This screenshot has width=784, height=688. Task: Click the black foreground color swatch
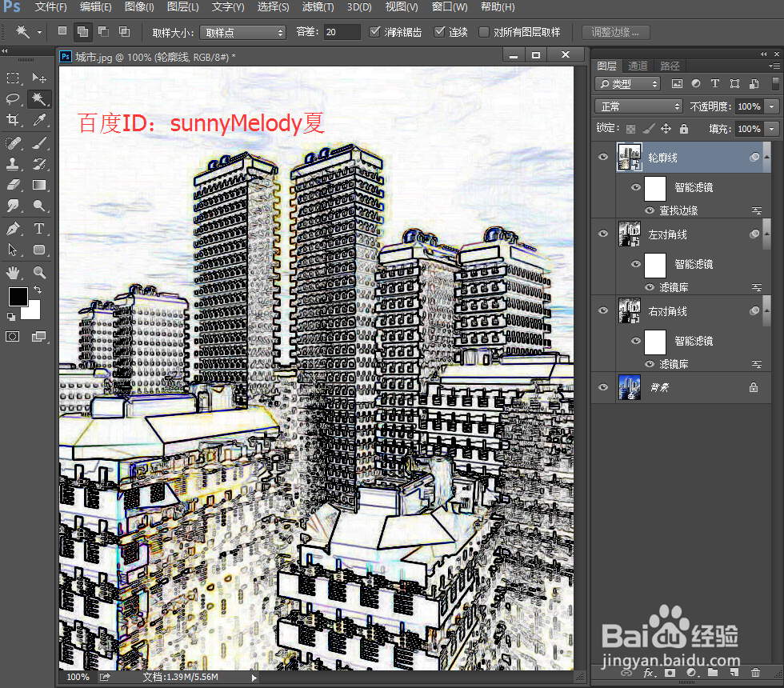(x=18, y=297)
